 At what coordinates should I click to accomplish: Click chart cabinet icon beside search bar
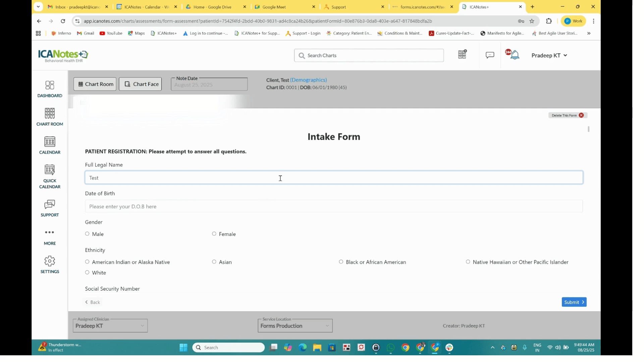(x=462, y=54)
